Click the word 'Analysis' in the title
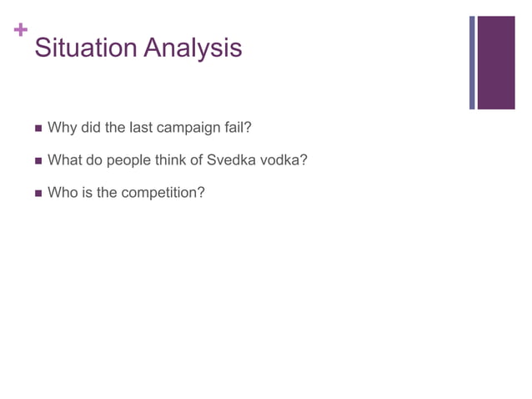 click(193, 48)
